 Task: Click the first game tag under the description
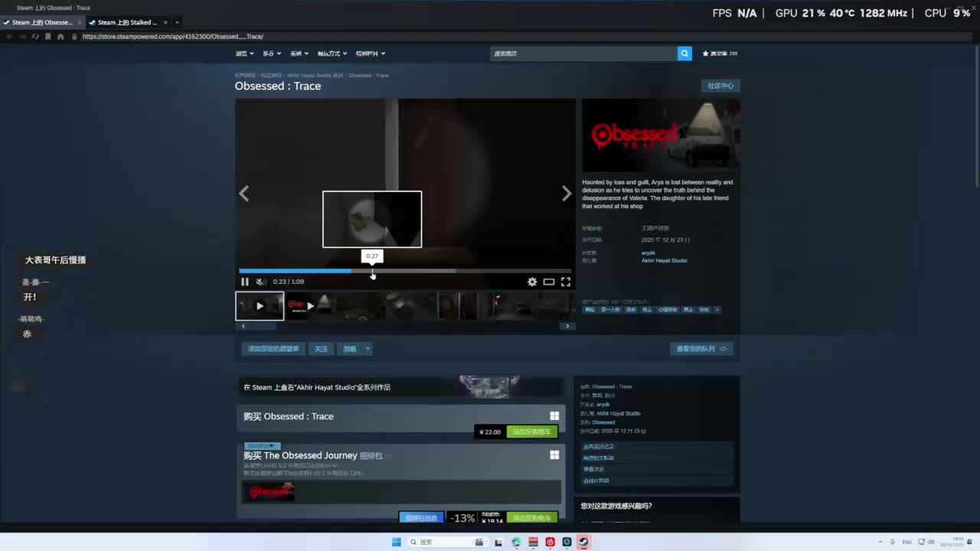tap(590, 310)
